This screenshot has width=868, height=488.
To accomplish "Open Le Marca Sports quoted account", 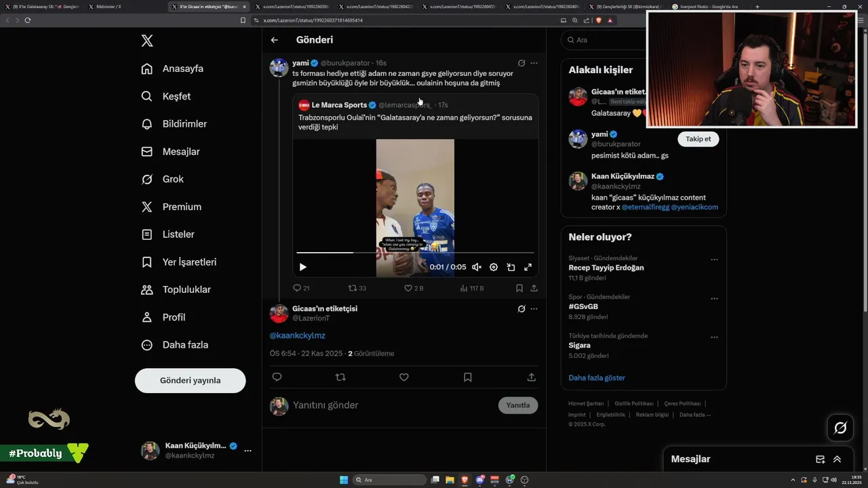I will coord(339,105).
